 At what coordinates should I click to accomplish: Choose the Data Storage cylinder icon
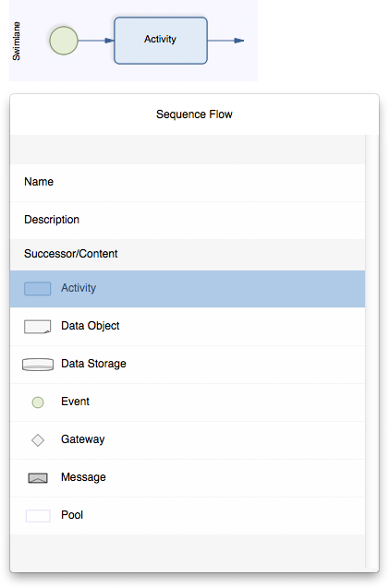pyautogui.click(x=38, y=365)
